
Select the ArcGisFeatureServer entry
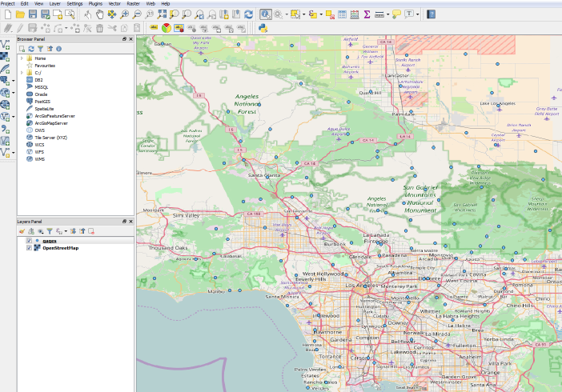54,116
